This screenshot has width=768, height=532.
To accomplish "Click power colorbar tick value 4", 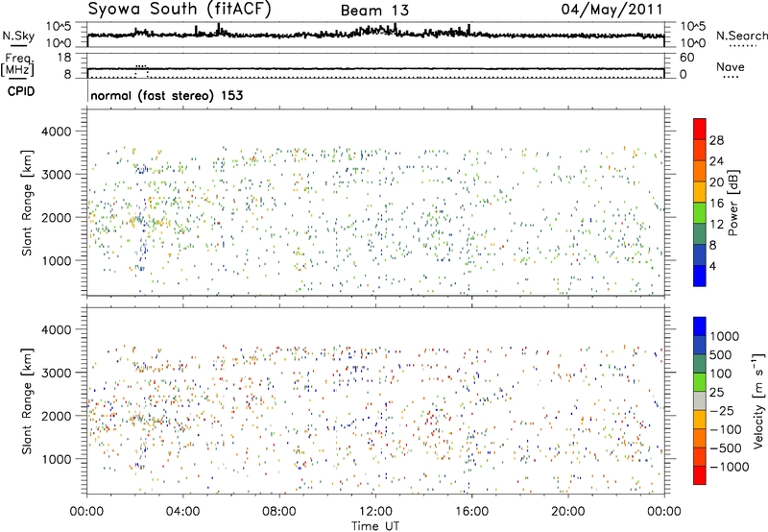I will [x=712, y=267].
